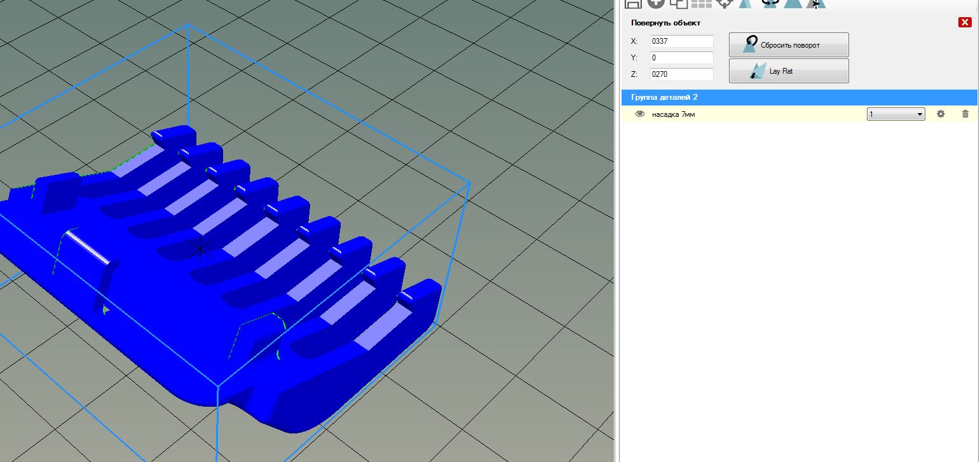The height and width of the screenshot is (462, 980).
Task: Toggle visibility eye of насадка 7мм
Action: coord(640,114)
